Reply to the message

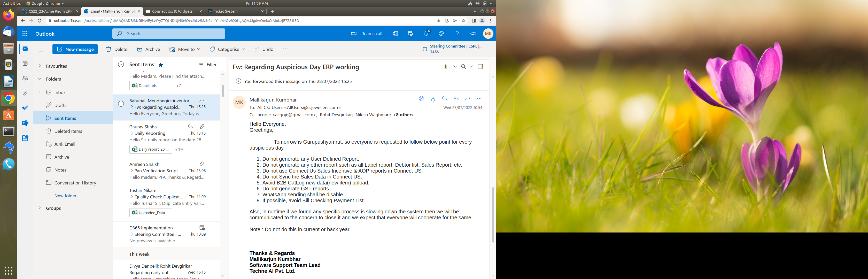pos(444,98)
